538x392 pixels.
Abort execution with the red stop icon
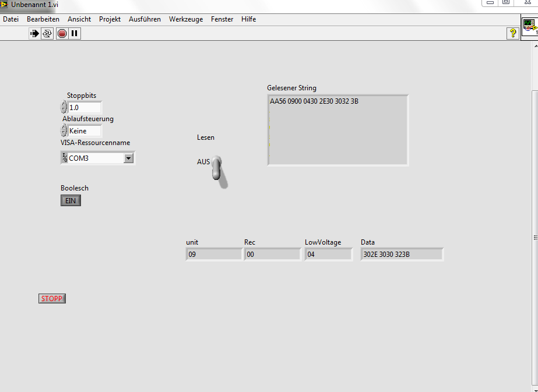tap(62, 33)
